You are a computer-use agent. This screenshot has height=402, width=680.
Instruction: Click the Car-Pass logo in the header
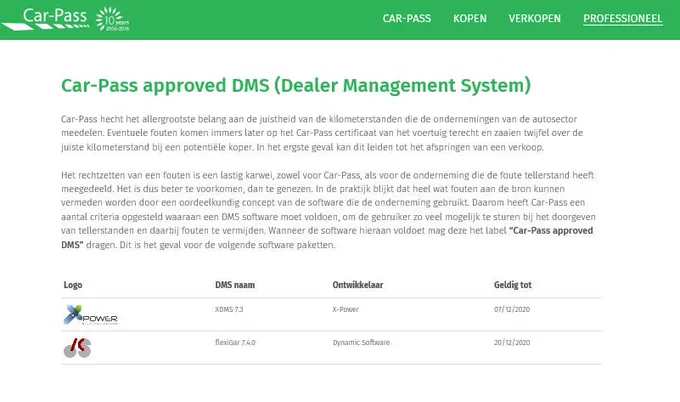pyautogui.click(x=46, y=19)
